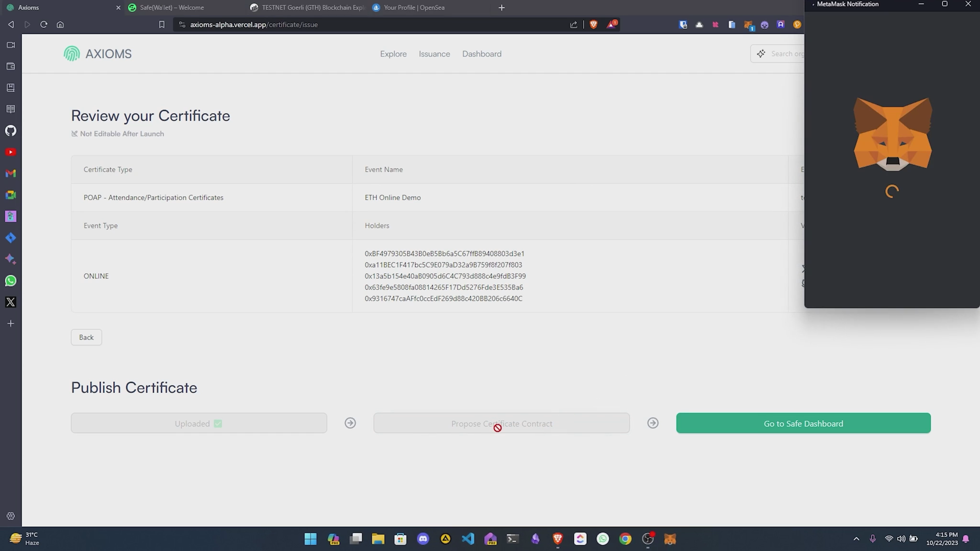Click the organization search field
Image resolution: width=980 pixels, height=551 pixels.
(778, 54)
